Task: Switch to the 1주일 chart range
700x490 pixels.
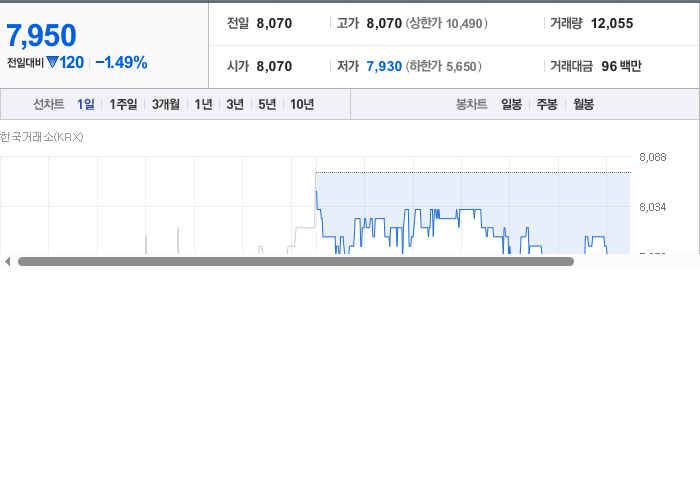Action: (123, 104)
